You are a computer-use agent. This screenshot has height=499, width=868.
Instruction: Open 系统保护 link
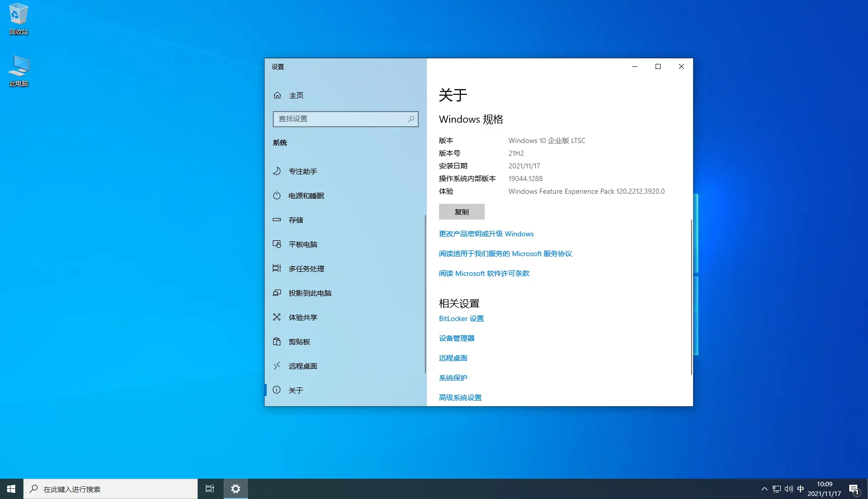pos(453,378)
